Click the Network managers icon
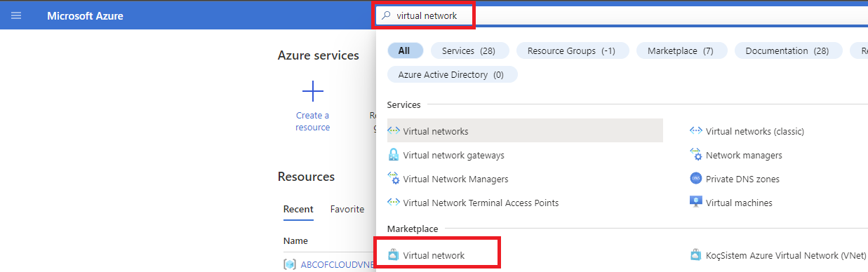This screenshot has width=868, height=272. [696, 155]
